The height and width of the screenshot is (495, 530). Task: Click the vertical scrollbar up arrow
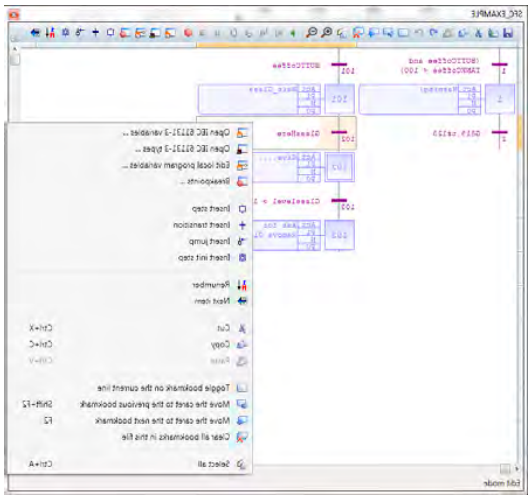click(15, 49)
